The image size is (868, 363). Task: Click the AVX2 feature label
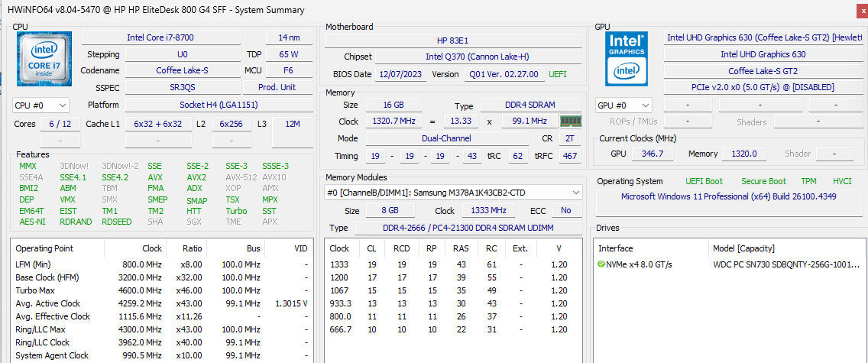[196, 177]
